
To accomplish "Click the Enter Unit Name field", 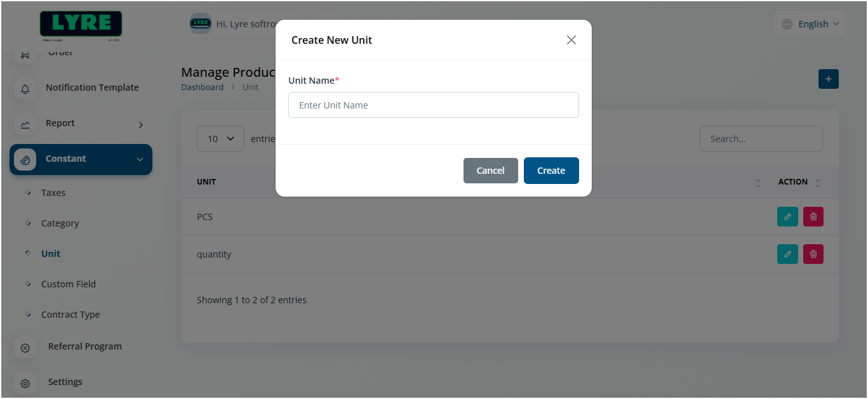I will coord(433,105).
